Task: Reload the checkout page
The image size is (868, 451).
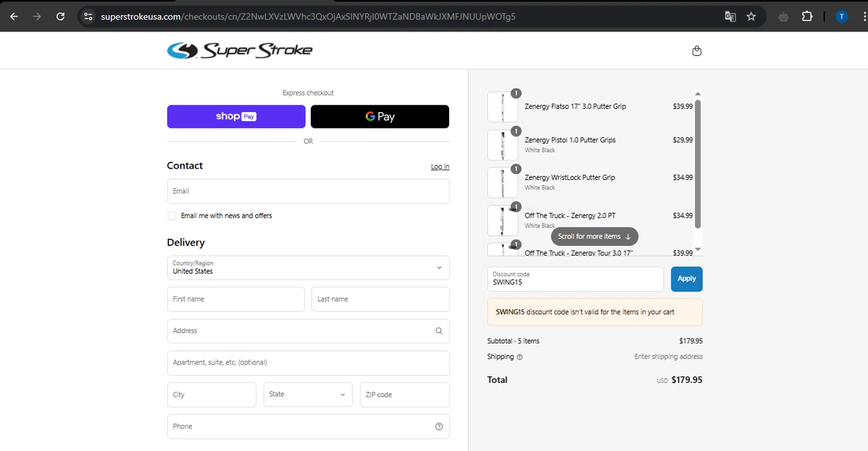Action: (60, 16)
